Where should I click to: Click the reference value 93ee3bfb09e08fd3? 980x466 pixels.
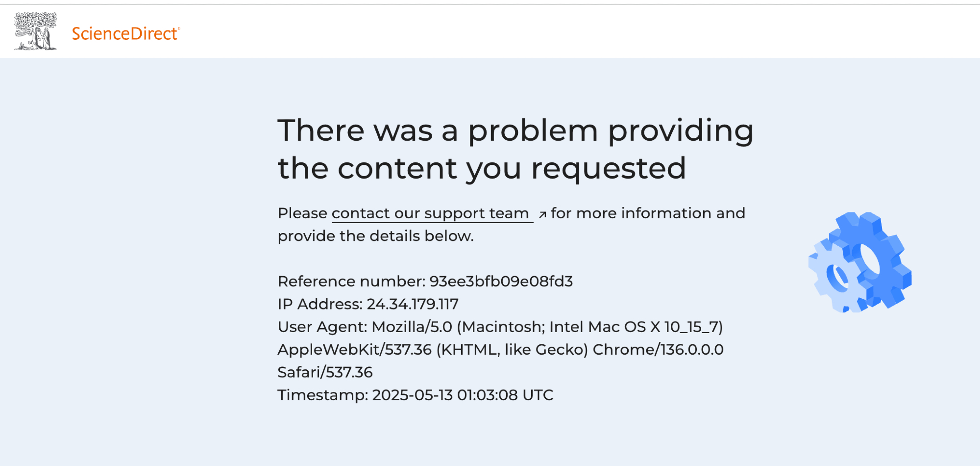501,281
